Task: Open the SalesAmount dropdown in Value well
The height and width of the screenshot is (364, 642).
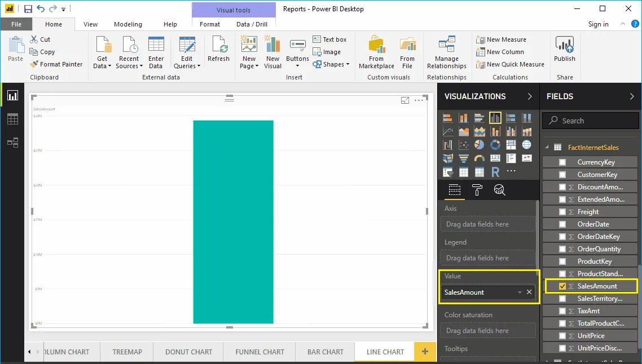Action: point(520,292)
